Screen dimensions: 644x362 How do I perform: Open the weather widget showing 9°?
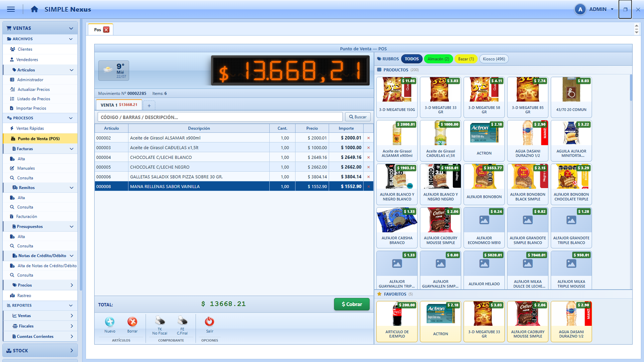point(114,70)
